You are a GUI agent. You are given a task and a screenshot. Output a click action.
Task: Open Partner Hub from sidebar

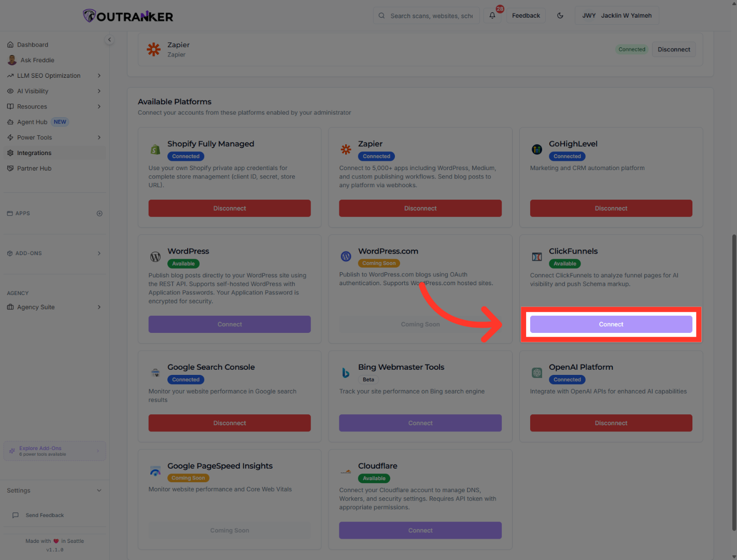point(34,169)
